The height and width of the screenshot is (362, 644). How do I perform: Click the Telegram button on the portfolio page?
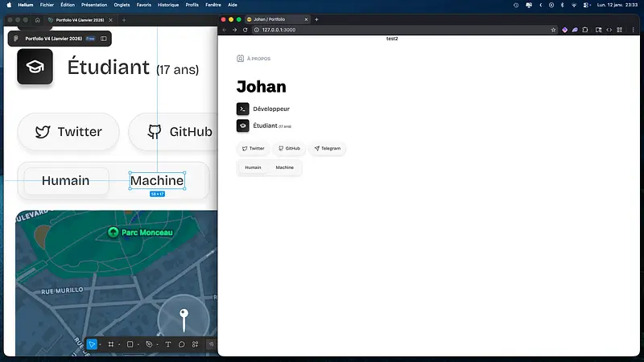[x=327, y=148]
